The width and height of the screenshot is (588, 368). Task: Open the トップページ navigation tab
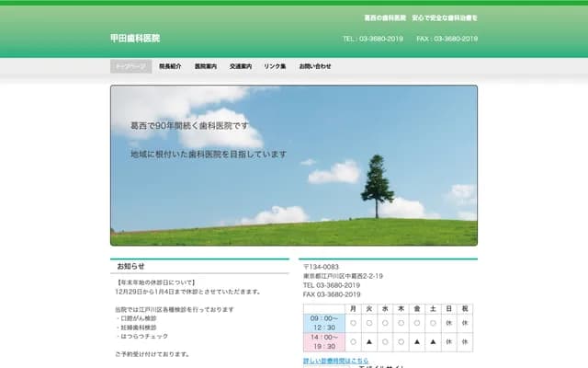130,66
